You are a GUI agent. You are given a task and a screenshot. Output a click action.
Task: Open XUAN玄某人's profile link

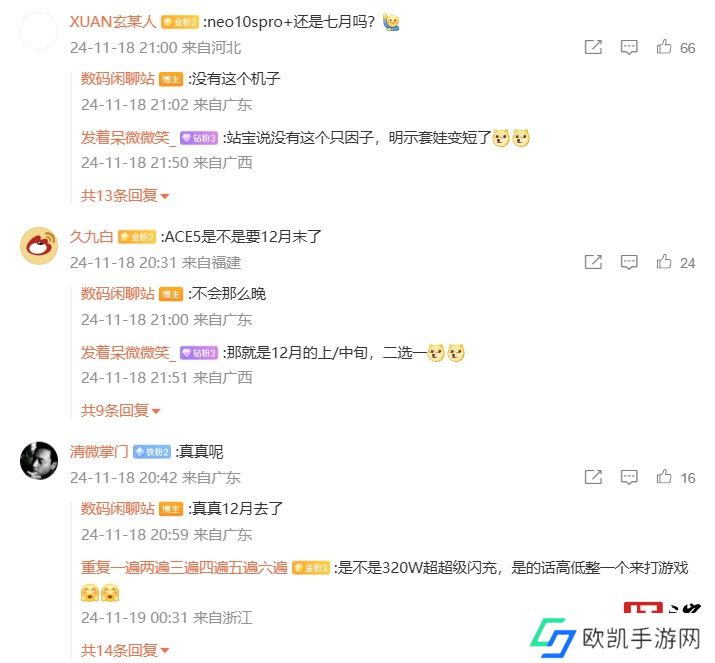pyautogui.click(x=113, y=21)
